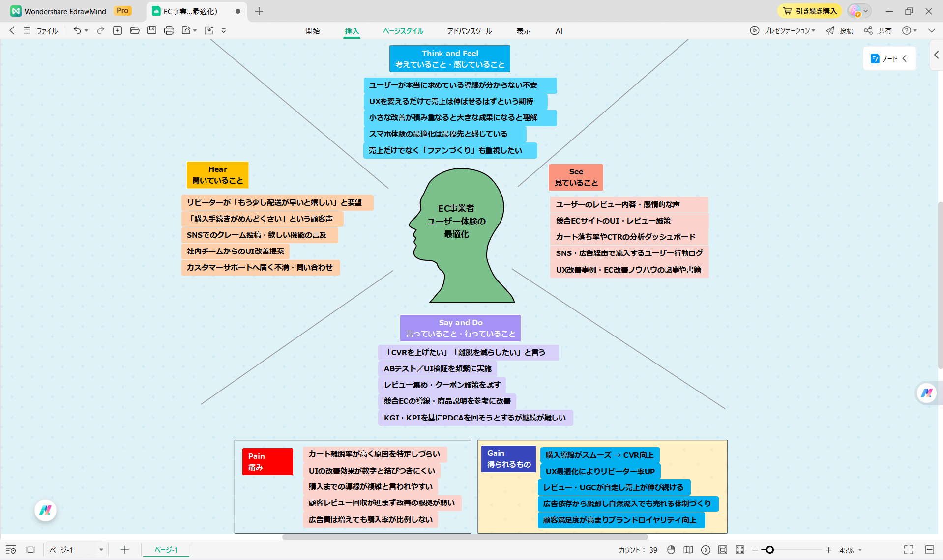The image size is (943, 560).
Task: Open the 45% zoom level dropdown
Action: click(860, 550)
